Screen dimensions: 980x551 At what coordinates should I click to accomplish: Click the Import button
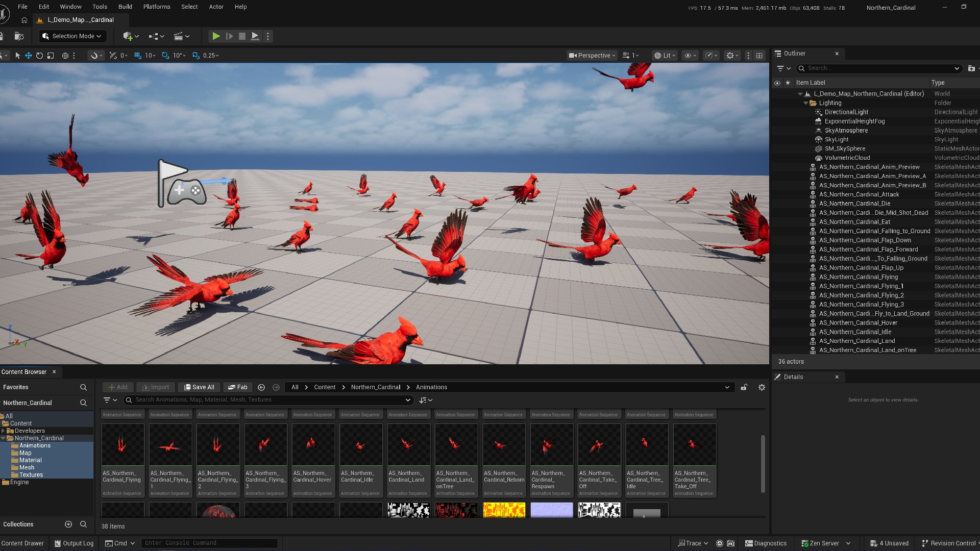[x=156, y=387]
